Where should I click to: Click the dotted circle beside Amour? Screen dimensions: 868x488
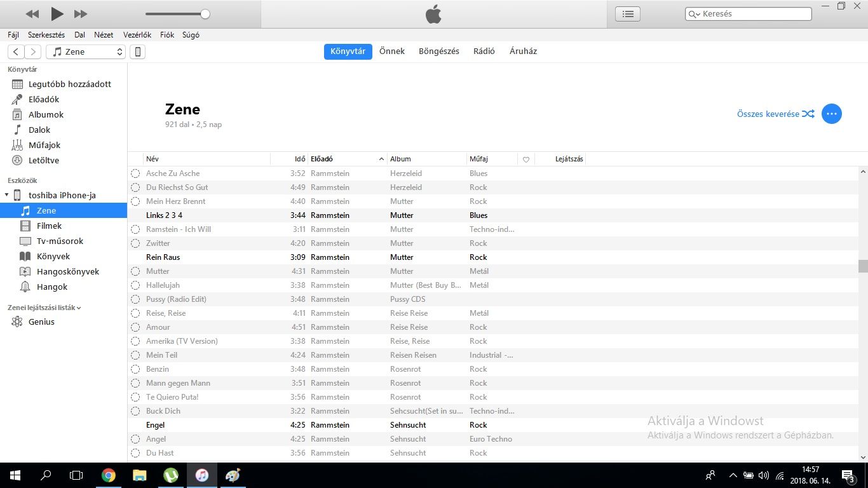[x=135, y=327]
